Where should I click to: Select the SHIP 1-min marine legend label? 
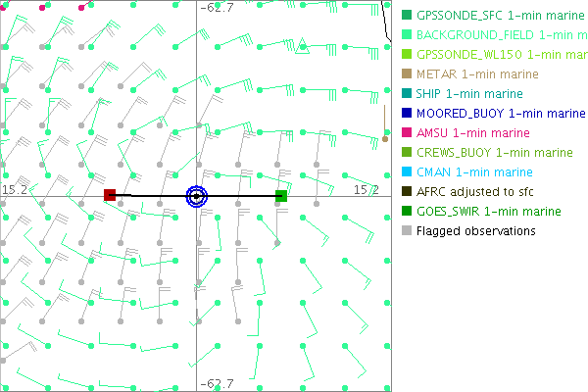pyautogui.click(x=469, y=94)
